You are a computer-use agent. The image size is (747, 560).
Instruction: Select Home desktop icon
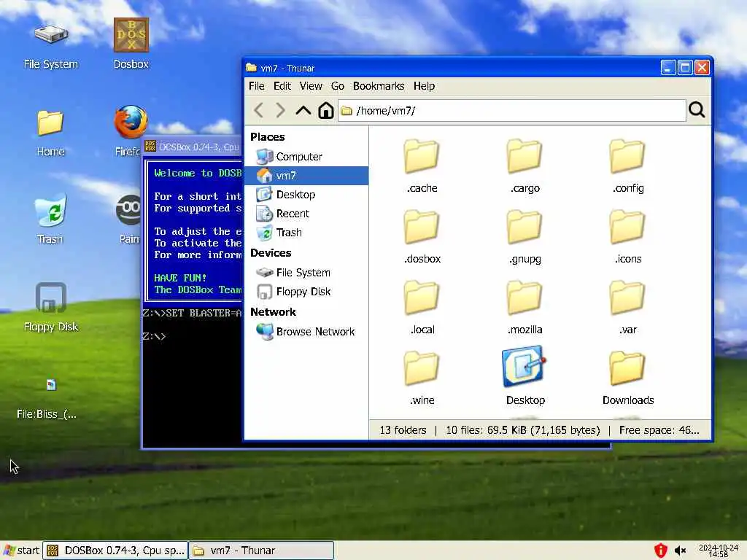coord(50,133)
